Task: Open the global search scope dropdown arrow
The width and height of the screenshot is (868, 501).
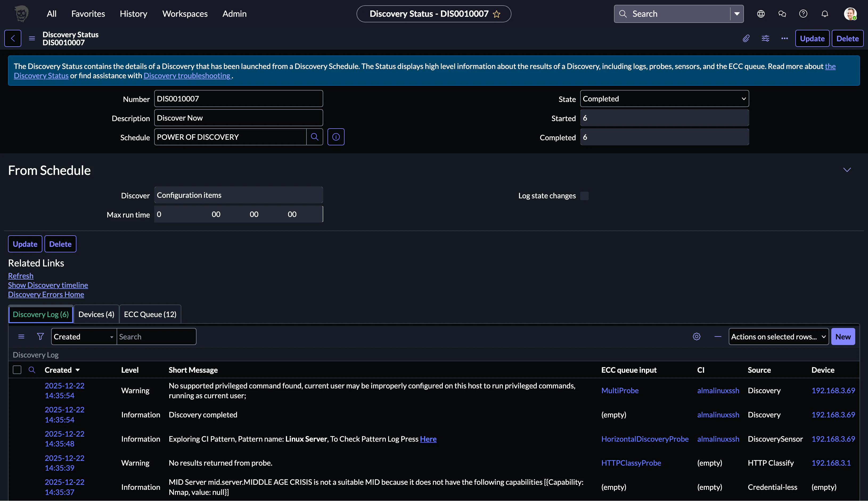Action: point(737,14)
